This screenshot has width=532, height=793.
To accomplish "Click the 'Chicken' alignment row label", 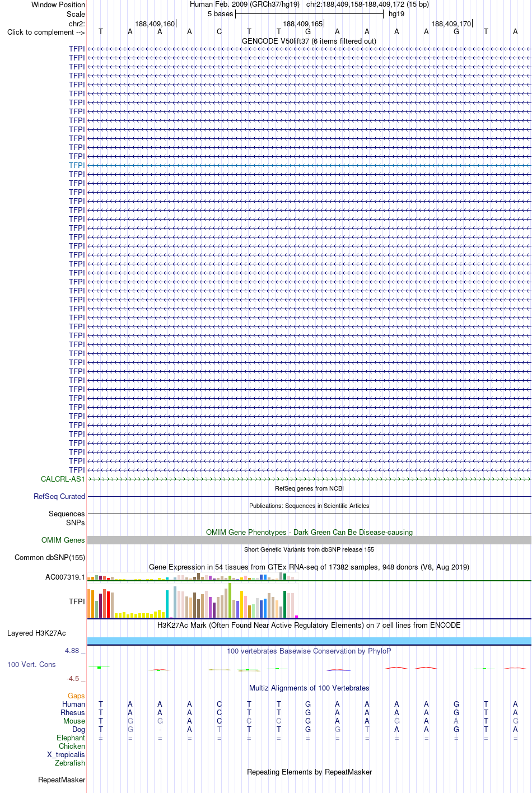I will pyautogui.click(x=72, y=746).
